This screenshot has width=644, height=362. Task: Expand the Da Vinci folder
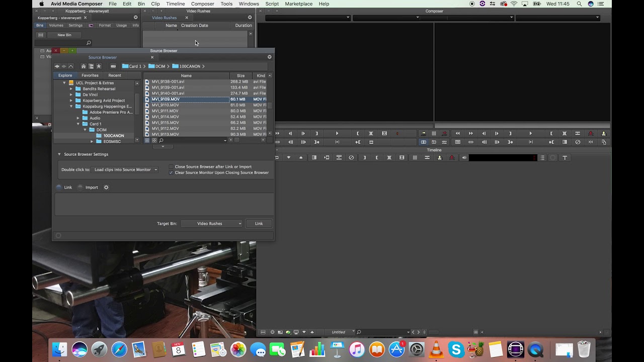pyautogui.click(x=71, y=95)
